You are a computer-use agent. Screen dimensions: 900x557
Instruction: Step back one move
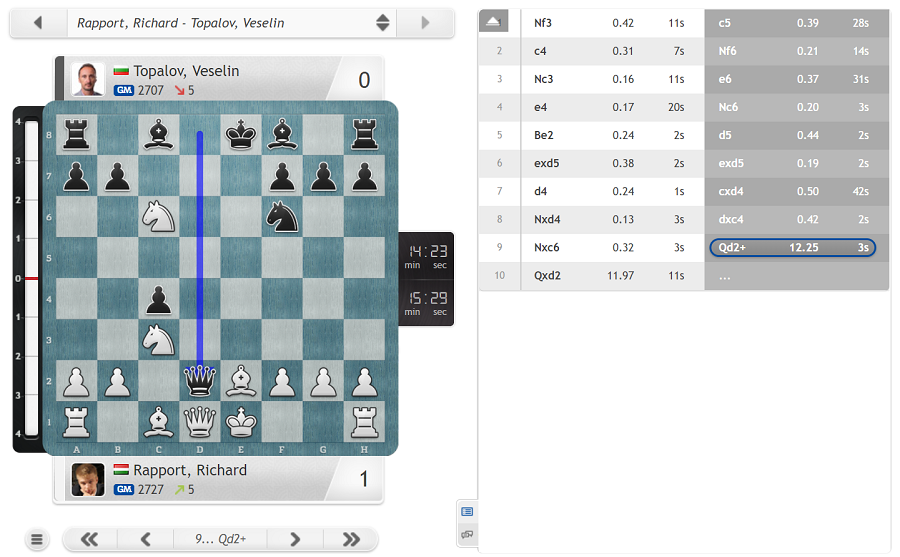tap(146, 540)
